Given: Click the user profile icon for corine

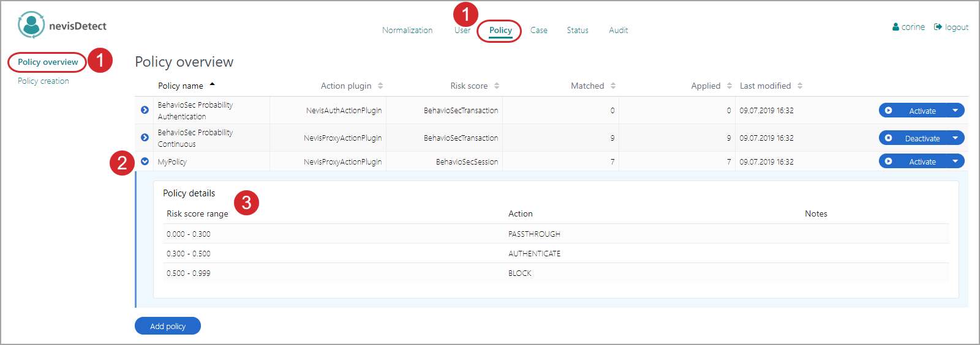Looking at the screenshot, I should [x=895, y=27].
